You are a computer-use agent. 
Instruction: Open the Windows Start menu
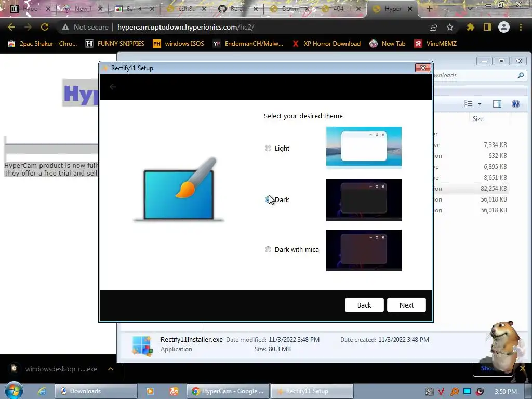tap(14, 391)
